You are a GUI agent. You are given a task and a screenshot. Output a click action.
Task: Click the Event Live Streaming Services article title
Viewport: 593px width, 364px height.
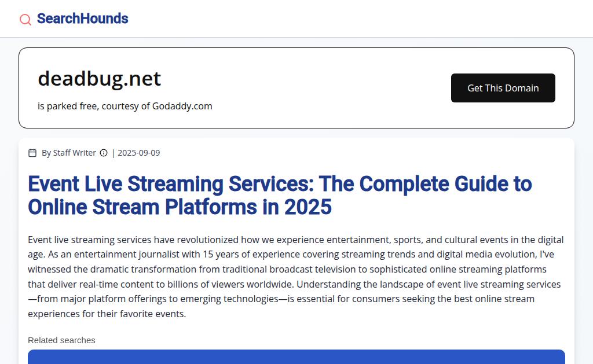click(280, 196)
